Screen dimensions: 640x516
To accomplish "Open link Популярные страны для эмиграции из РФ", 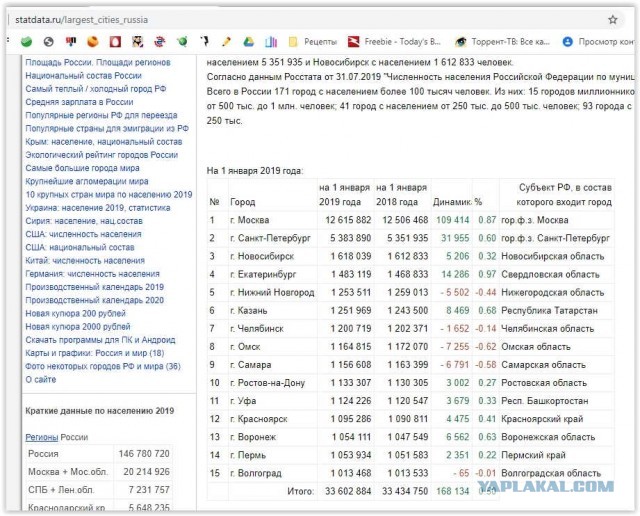I will [x=107, y=128].
